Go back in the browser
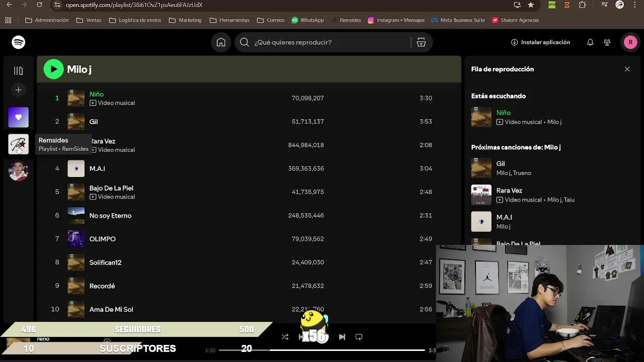644x362 pixels. click(x=9, y=5)
